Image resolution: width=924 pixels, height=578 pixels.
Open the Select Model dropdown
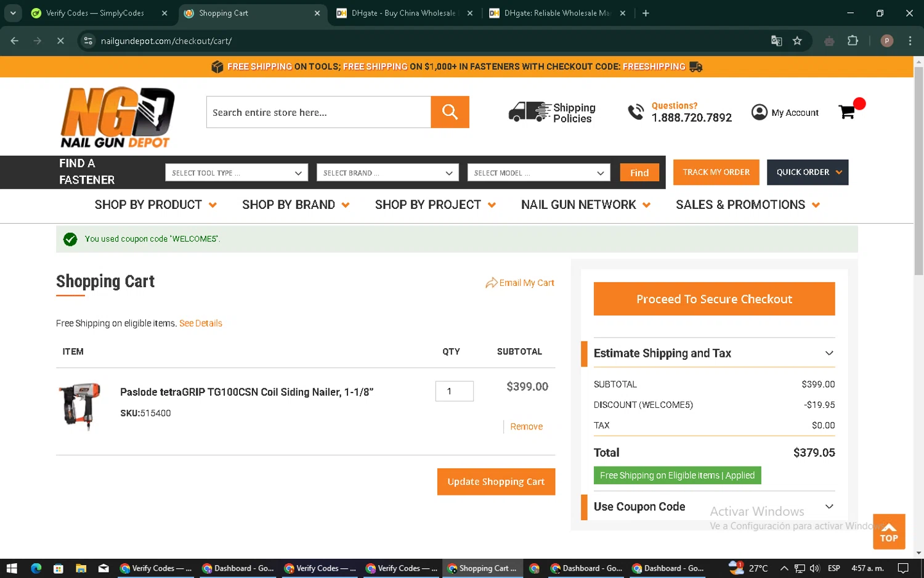538,173
